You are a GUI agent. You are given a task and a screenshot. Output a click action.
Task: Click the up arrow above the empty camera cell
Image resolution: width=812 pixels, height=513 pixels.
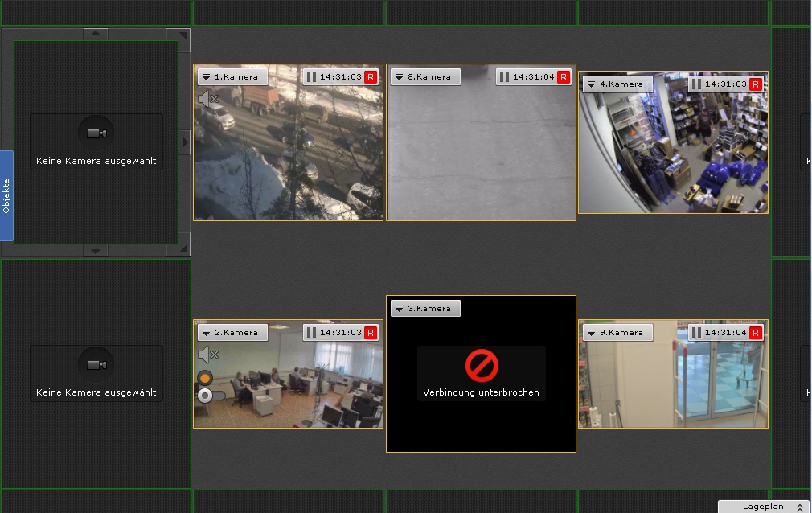(96, 35)
